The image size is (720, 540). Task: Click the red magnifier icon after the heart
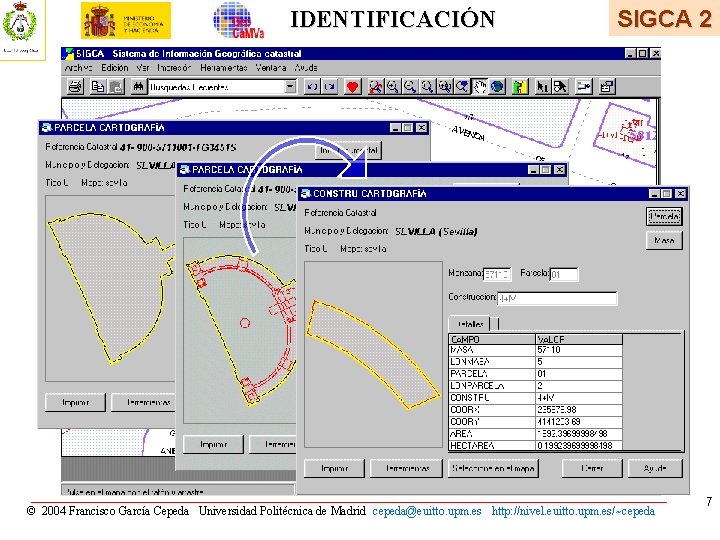click(375, 86)
